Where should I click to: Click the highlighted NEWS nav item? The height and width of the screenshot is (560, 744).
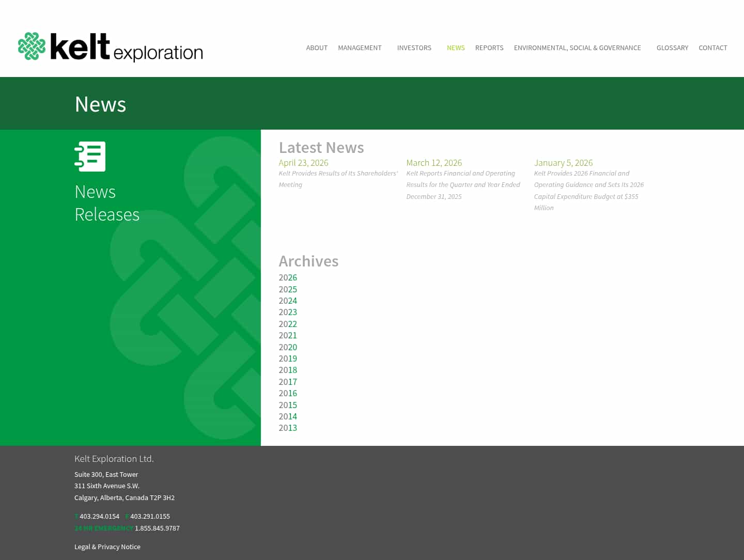pos(456,48)
